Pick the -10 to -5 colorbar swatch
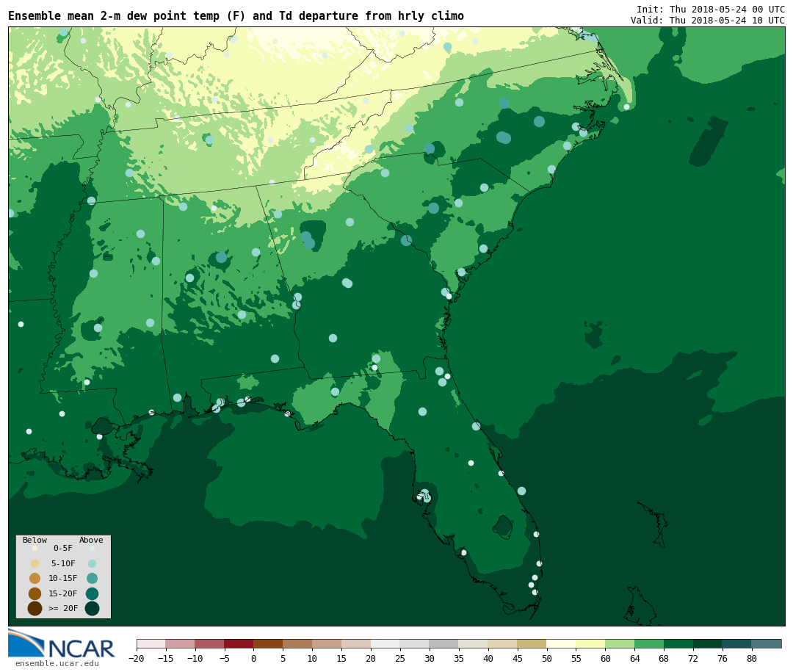The height and width of the screenshot is (672, 793). point(210,643)
